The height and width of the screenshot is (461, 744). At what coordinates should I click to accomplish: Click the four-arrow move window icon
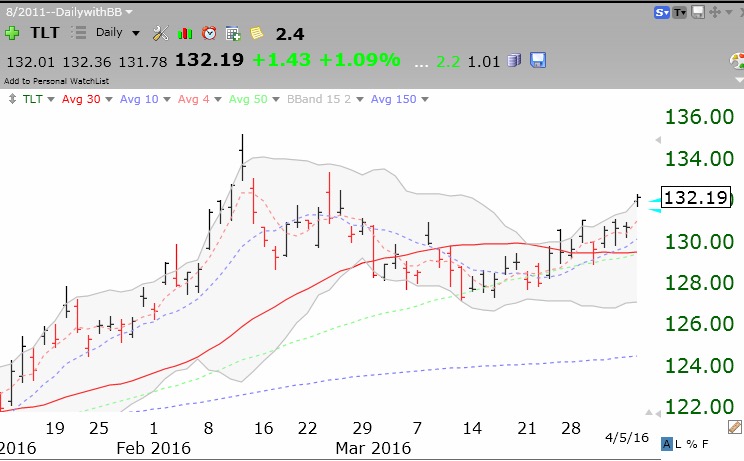tap(715, 12)
